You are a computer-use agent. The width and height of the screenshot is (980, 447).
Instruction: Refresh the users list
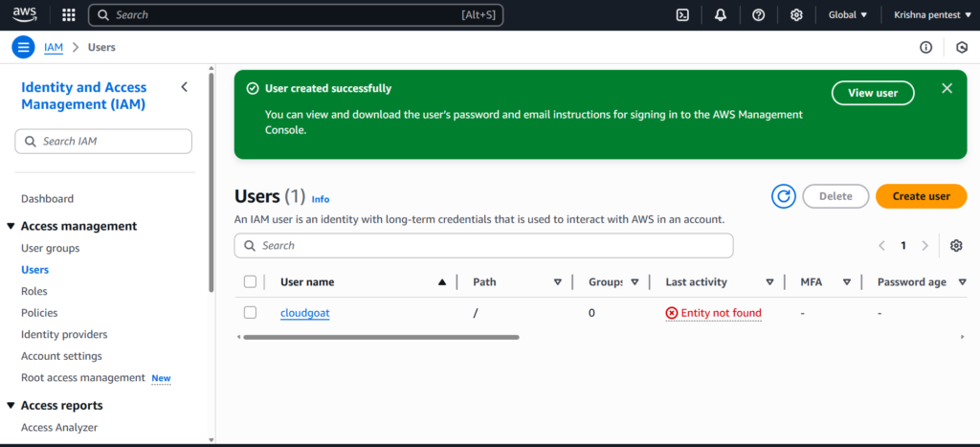click(x=784, y=196)
